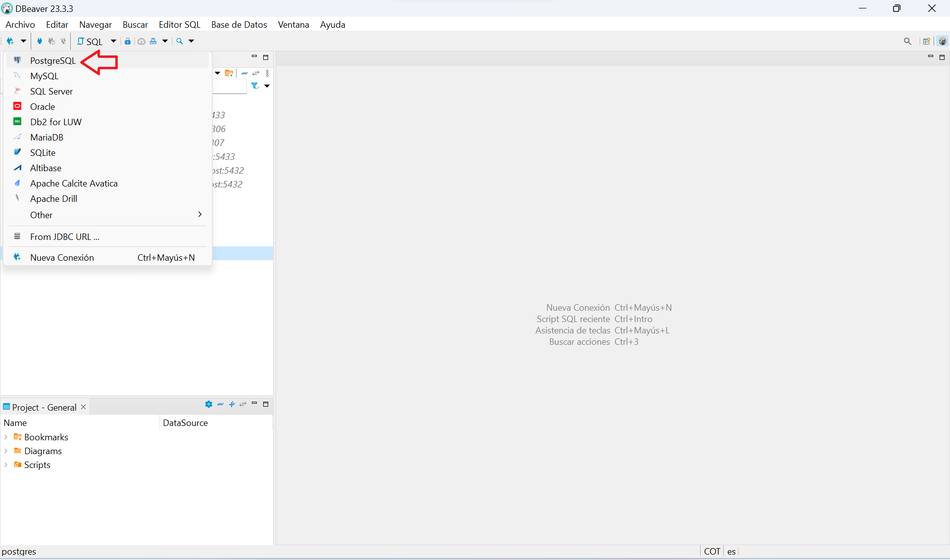Click the New Connection plug icon in toolbar
Viewport: 950px width, 560px height.
pos(10,41)
